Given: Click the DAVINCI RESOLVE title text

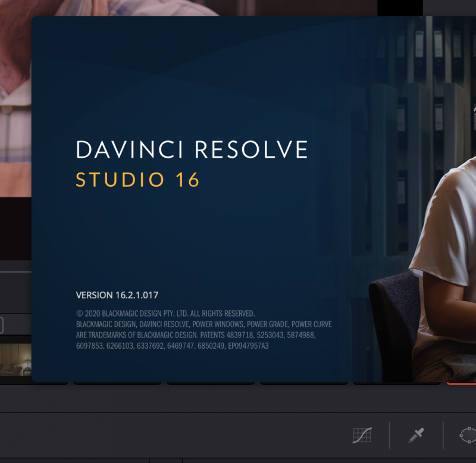Looking at the screenshot, I should (x=192, y=150).
